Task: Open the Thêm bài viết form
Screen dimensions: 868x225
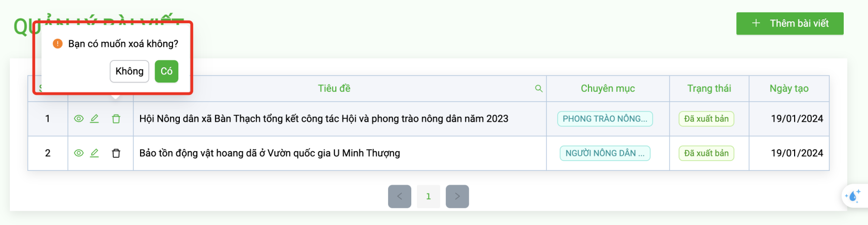Action: point(789,23)
